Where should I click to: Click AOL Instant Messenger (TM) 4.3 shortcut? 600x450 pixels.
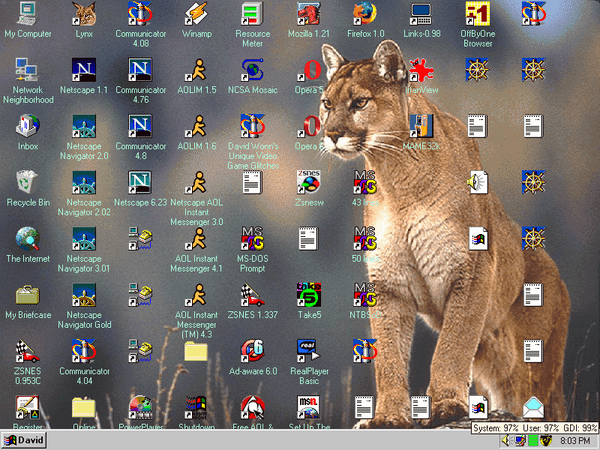click(196, 295)
